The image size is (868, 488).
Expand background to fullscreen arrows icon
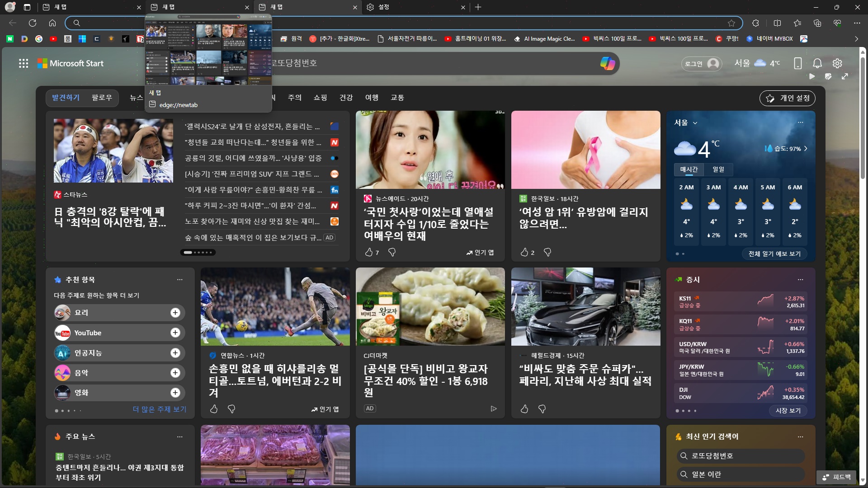point(845,76)
